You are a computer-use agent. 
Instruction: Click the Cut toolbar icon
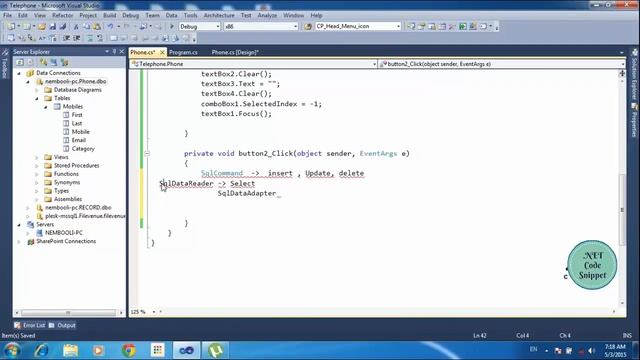tap(76, 27)
